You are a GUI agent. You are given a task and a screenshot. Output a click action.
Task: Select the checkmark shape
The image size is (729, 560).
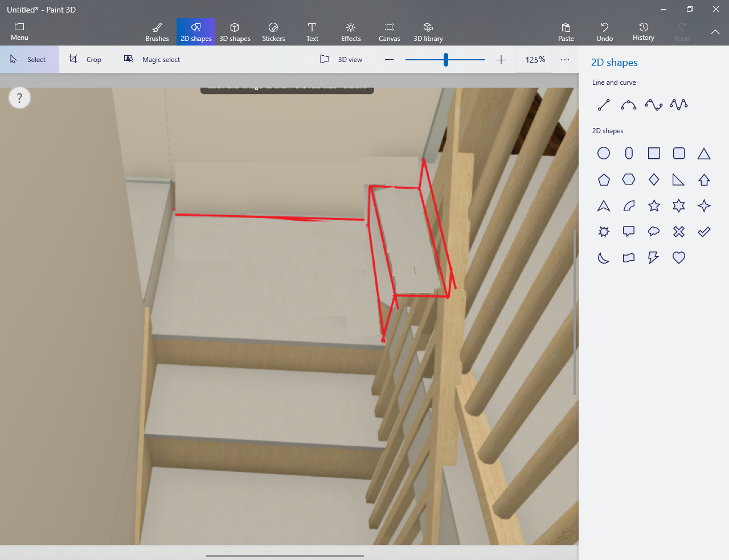pos(704,232)
